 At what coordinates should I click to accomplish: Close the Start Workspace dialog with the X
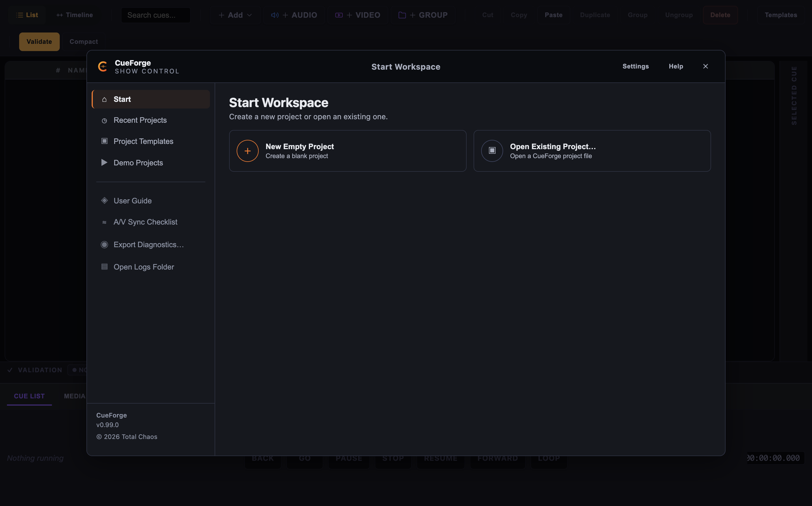pos(706,66)
